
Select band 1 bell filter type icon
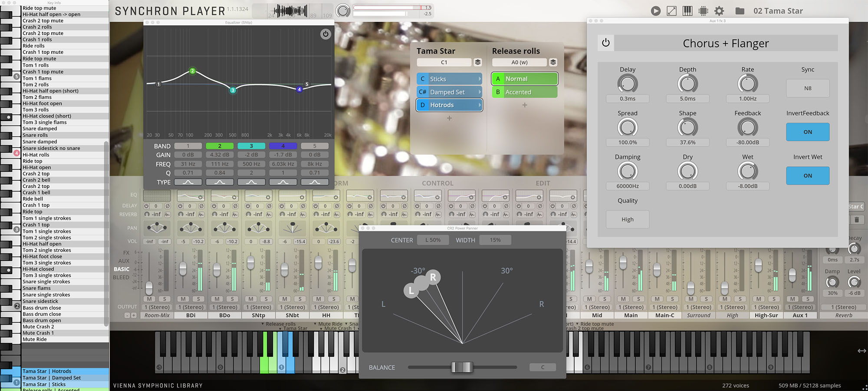[x=188, y=182]
